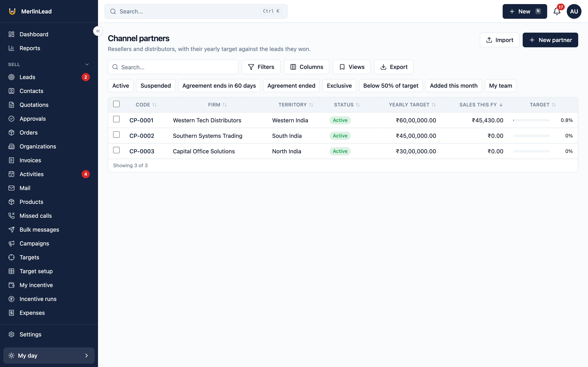Select the CP-0003 Capital Office Solutions checkbox

[116, 150]
